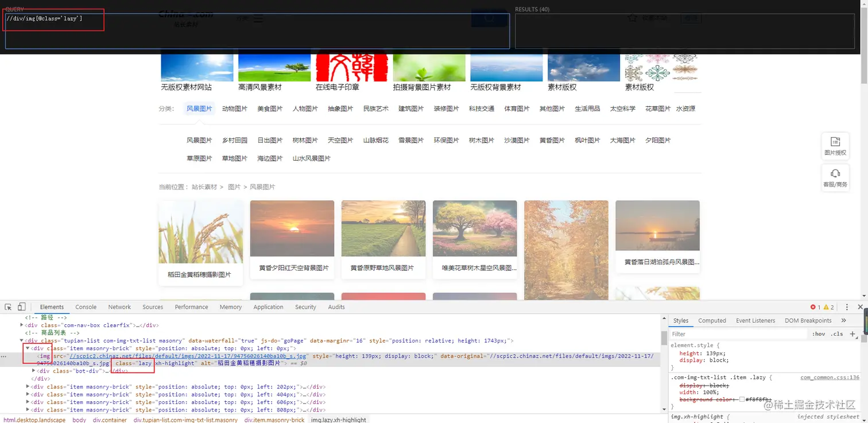The height and width of the screenshot is (423, 868).
Task: Open the 在线电子印章 banner thumbnail
Action: pyautogui.click(x=352, y=68)
